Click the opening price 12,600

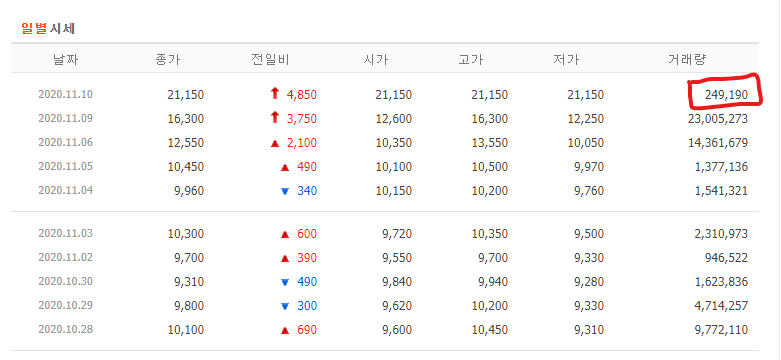click(x=394, y=119)
